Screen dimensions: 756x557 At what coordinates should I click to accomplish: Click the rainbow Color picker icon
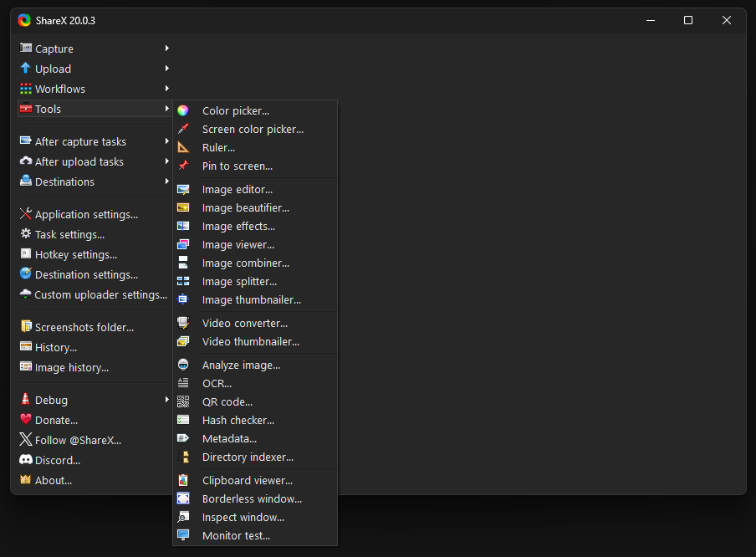click(183, 110)
